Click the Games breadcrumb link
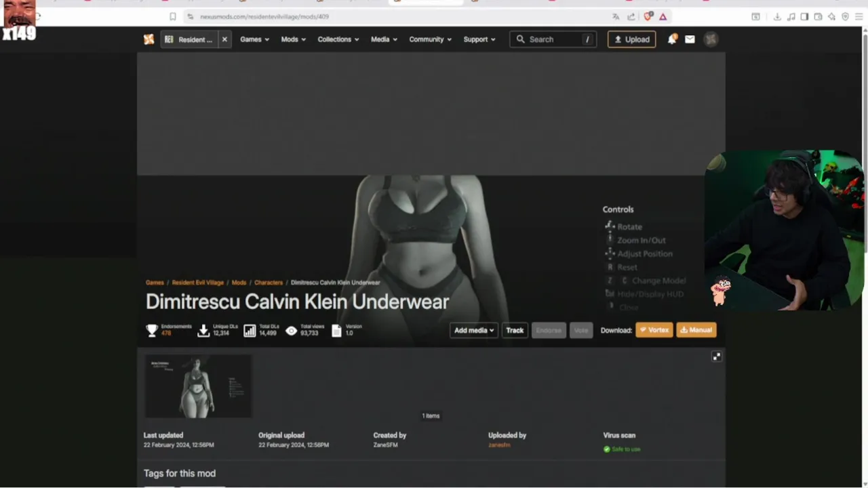868x488 pixels. tap(155, 283)
